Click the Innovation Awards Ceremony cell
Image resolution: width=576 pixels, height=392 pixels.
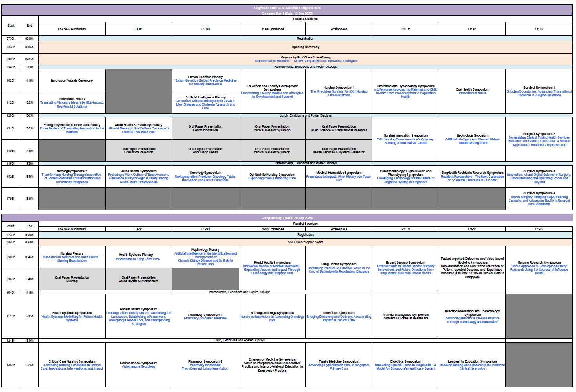tap(72, 80)
